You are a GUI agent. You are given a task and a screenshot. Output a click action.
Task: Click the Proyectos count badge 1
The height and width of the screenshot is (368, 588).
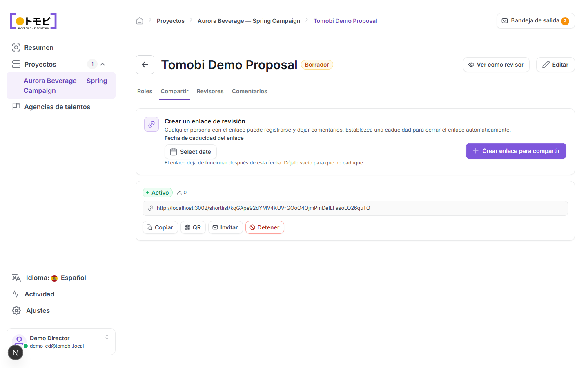(x=92, y=64)
